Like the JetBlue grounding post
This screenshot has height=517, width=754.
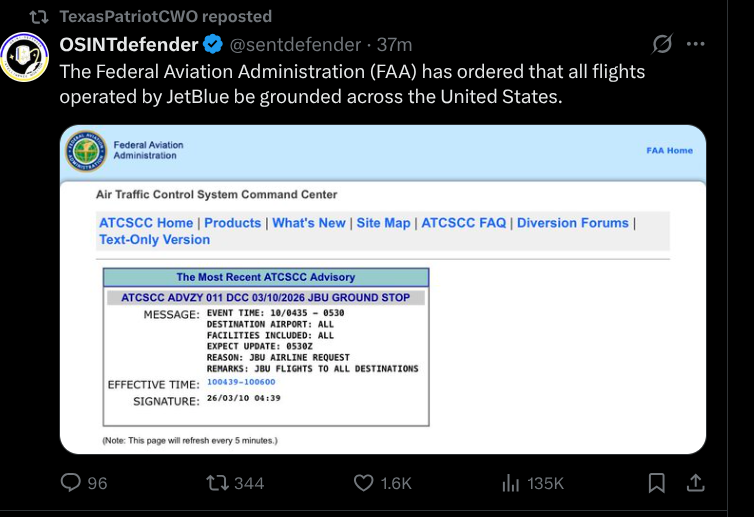365,483
